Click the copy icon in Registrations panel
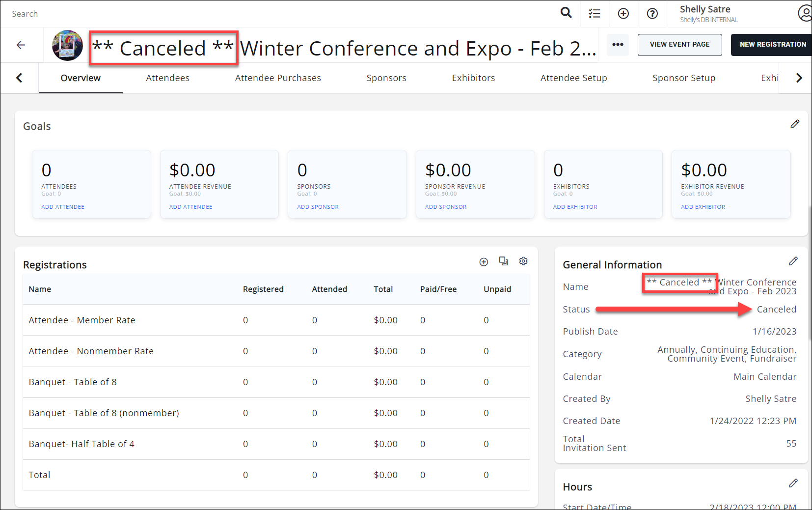The width and height of the screenshot is (812, 510). pos(503,261)
